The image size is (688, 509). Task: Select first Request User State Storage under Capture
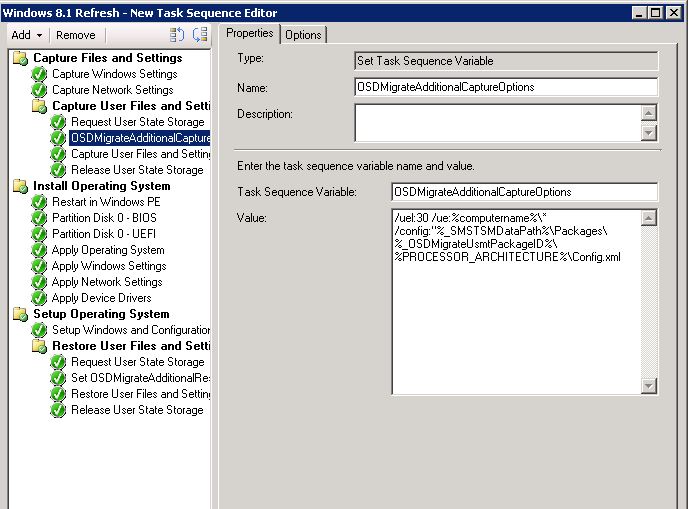pyautogui.click(x=138, y=122)
